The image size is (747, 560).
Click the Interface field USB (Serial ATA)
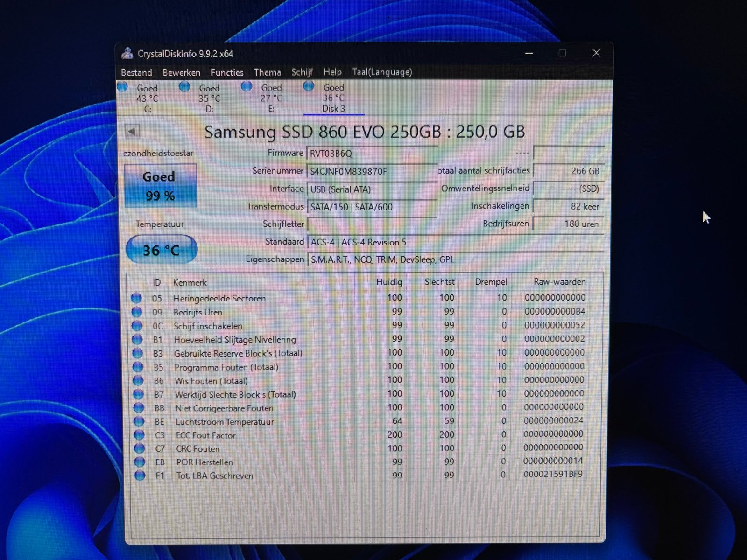tap(372, 189)
